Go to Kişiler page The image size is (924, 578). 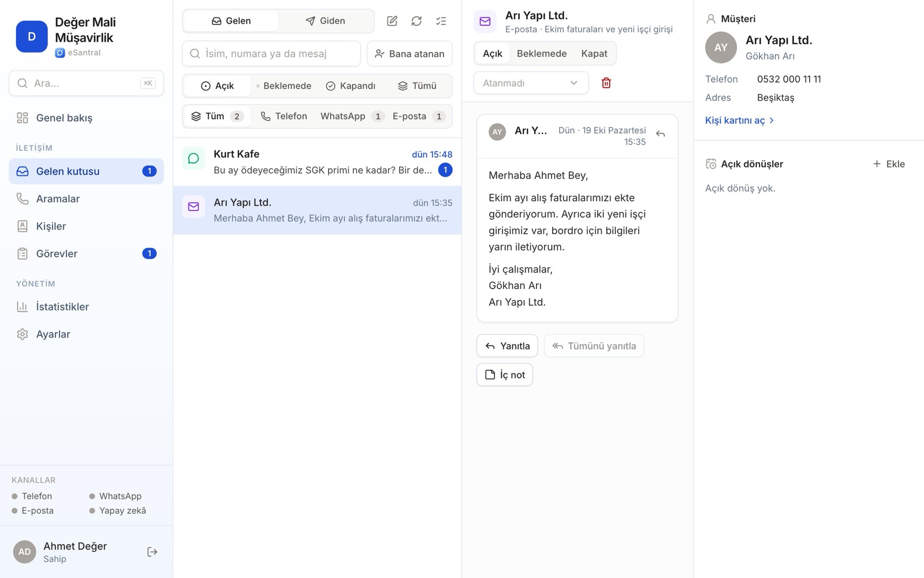[x=86, y=226]
